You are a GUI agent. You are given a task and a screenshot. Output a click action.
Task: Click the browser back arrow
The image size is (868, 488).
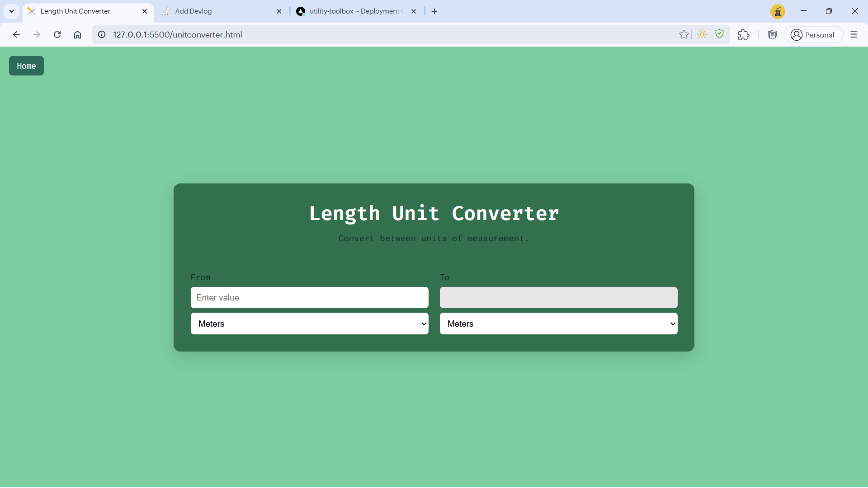(17, 35)
